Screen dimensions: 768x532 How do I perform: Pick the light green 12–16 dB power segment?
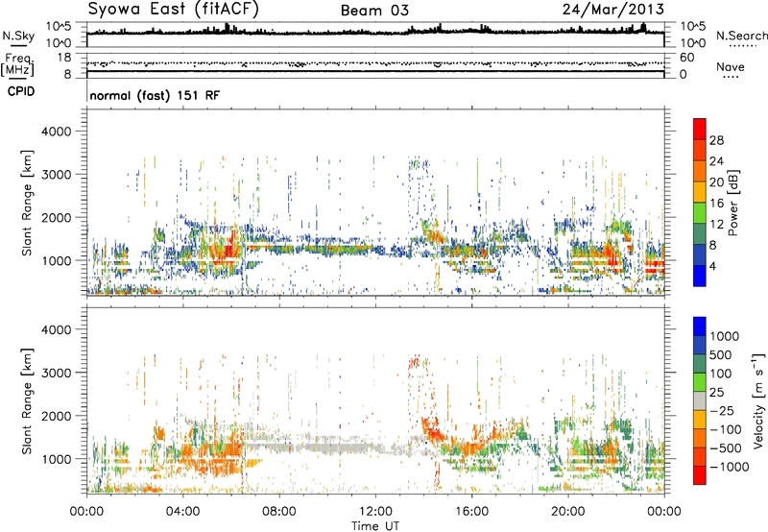click(x=700, y=213)
